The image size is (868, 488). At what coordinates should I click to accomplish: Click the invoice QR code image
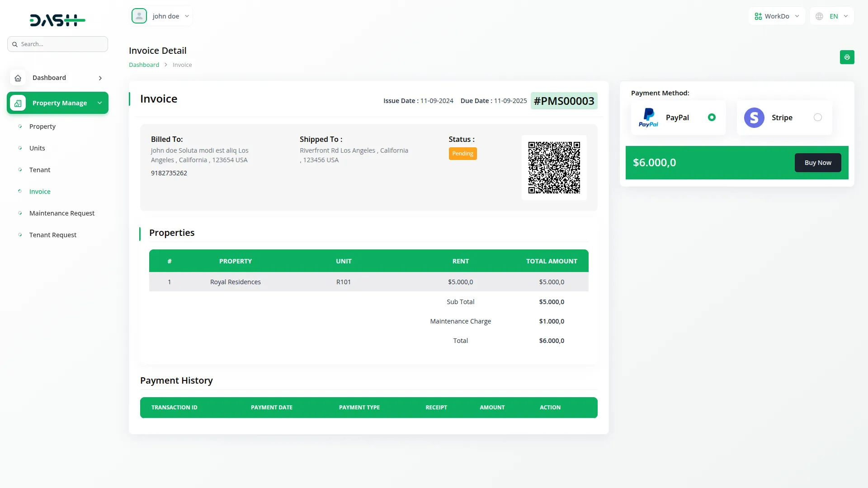coord(554,168)
